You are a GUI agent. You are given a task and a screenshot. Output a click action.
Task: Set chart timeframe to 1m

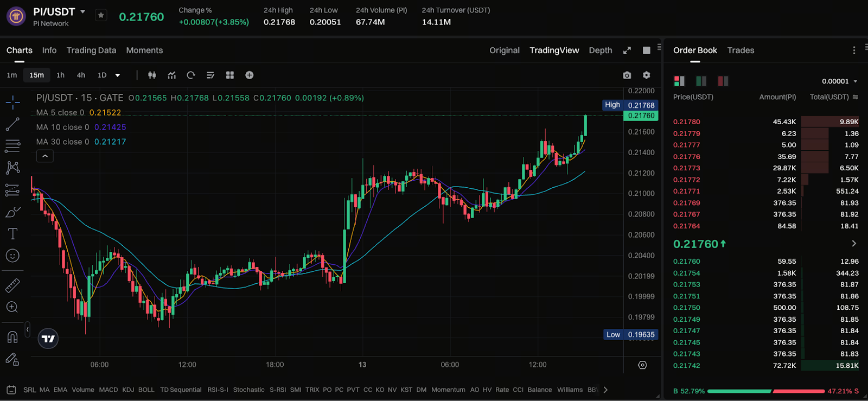[12, 75]
